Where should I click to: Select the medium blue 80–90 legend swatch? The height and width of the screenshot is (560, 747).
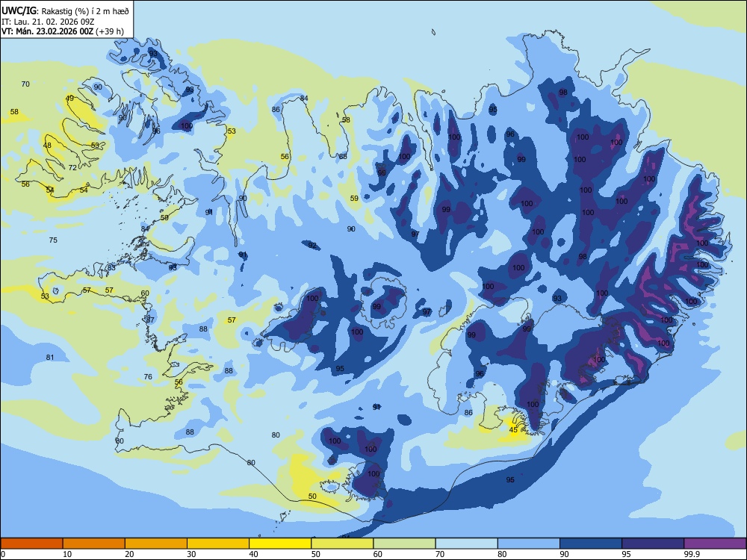tap(529, 544)
